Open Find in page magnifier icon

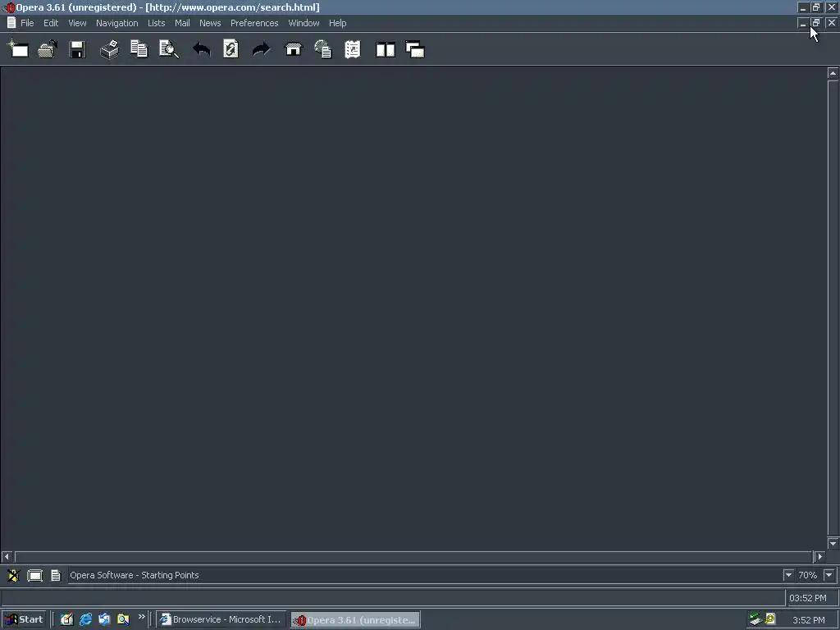(169, 48)
